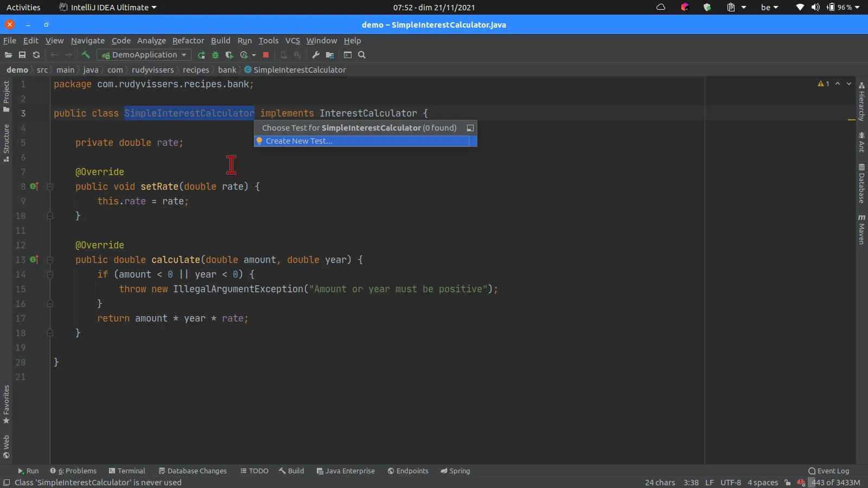Select Create New Test... in popup

click(x=299, y=141)
